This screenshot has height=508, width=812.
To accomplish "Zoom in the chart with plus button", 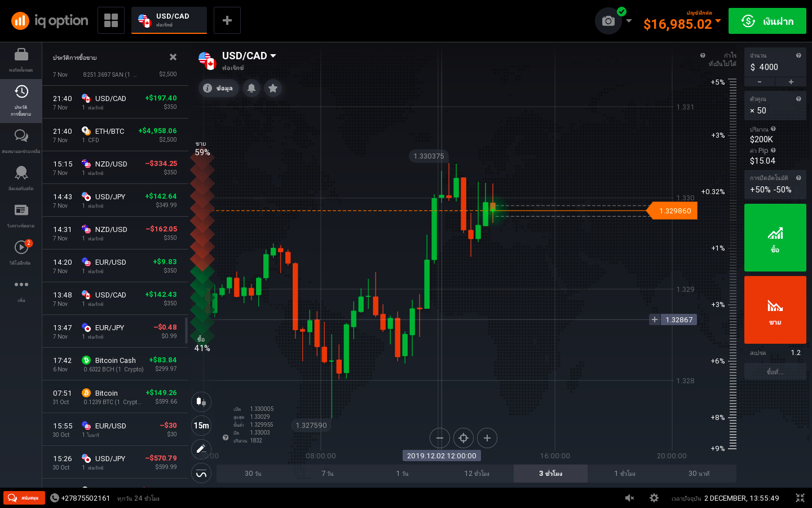I will [487, 438].
